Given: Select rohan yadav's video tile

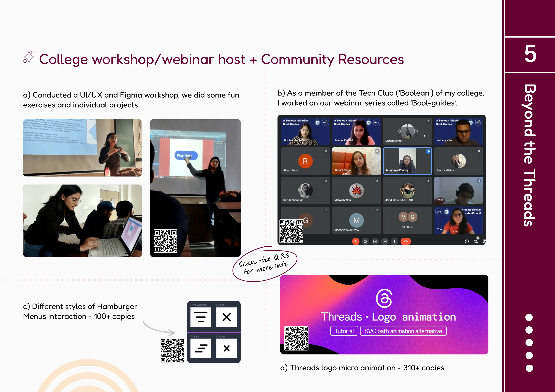Looking at the screenshot, I should pyautogui.click(x=459, y=131).
